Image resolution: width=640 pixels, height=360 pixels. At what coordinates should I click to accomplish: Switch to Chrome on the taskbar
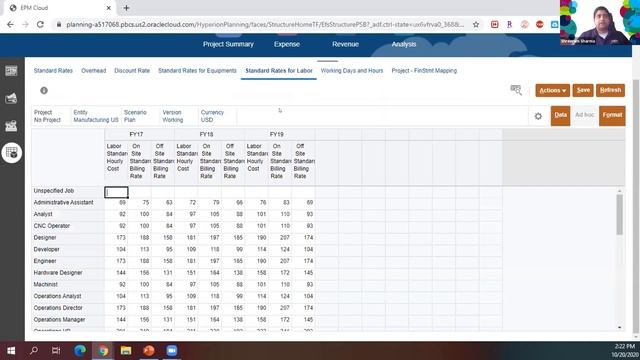coord(103,351)
